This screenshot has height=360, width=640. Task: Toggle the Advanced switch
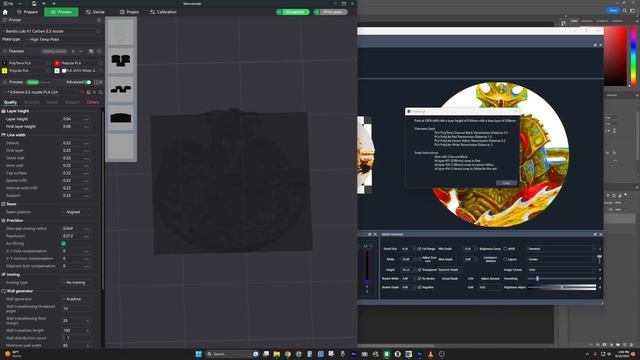[x=88, y=82]
